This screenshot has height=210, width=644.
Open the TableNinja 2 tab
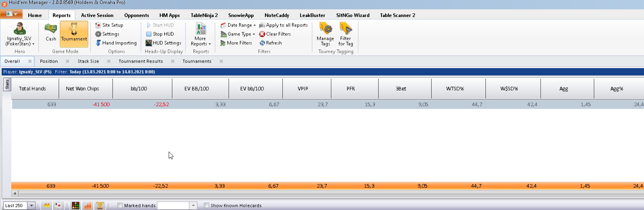[x=204, y=15]
